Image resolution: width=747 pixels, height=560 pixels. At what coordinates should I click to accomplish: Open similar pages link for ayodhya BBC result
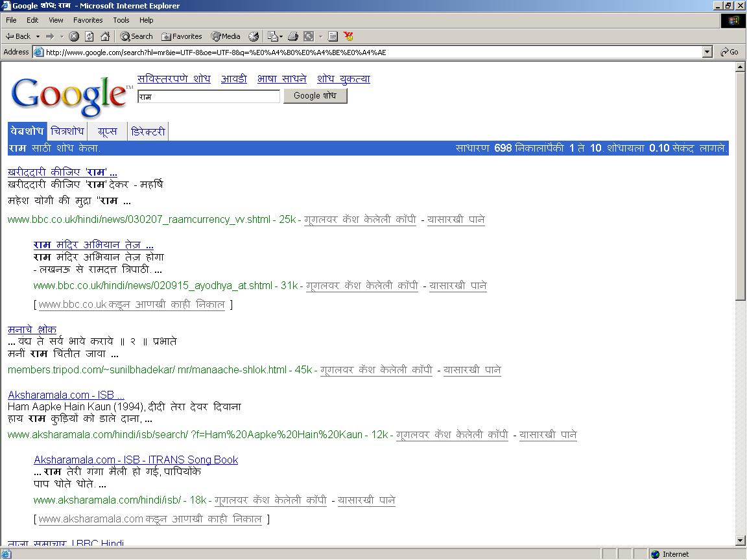(x=458, y=286)
